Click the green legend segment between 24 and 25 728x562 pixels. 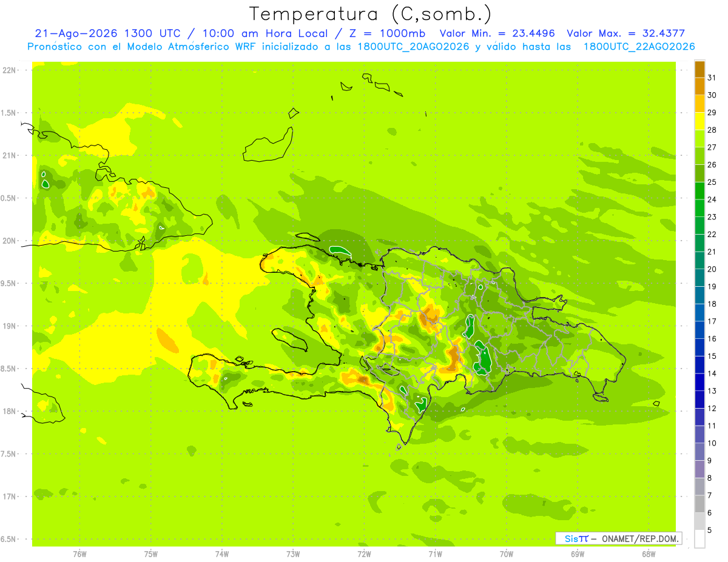(x=699, y=191)
